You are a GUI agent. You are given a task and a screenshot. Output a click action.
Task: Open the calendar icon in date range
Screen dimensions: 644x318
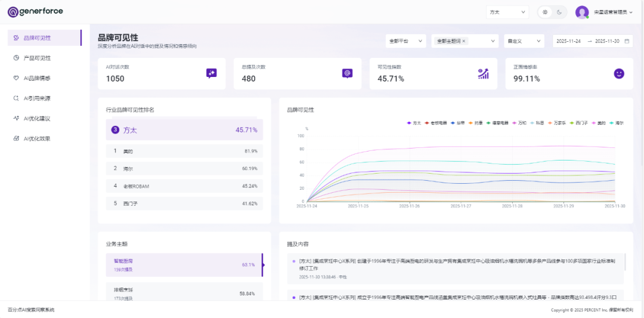click(x=626, y=41)
